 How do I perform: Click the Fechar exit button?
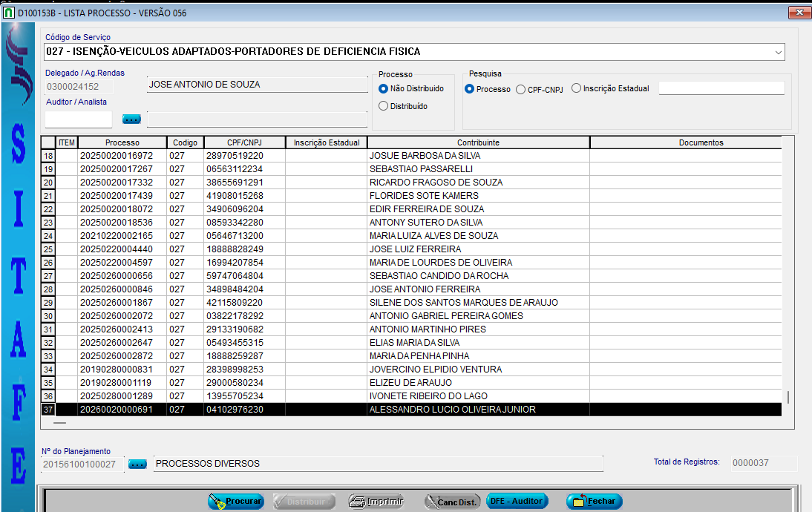594,502
